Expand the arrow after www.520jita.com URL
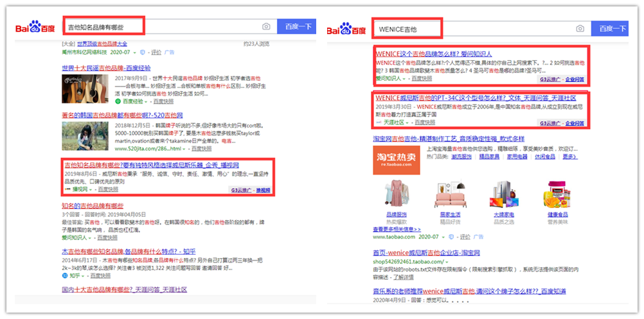This screenshot has width=644, height=319. 184,148
